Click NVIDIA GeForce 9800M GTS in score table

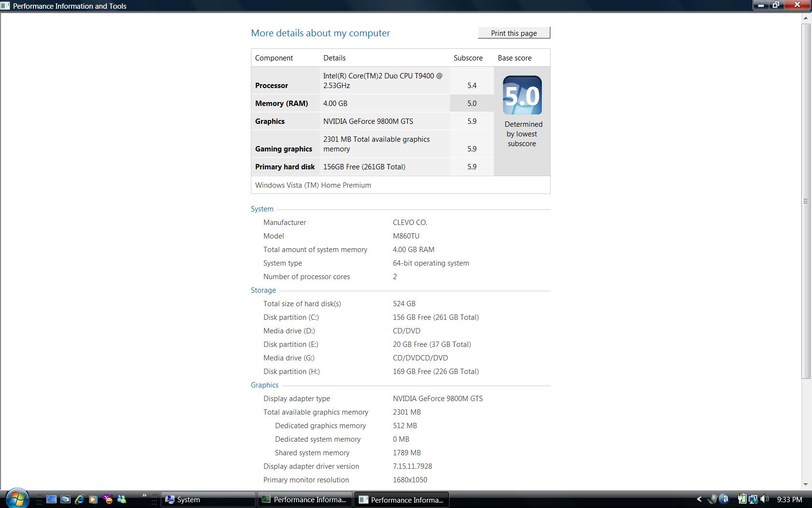[368, 121]
